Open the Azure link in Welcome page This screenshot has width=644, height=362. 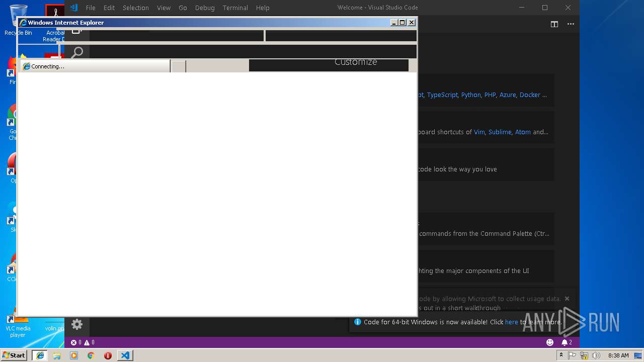tap(508, 95)
